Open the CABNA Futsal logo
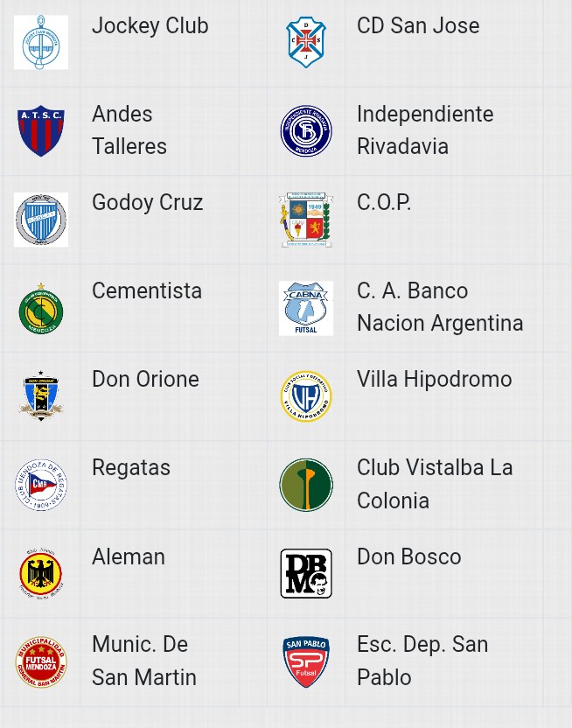Image resolution: width=572 pixels, height=728 pixels. pos(306,308)
